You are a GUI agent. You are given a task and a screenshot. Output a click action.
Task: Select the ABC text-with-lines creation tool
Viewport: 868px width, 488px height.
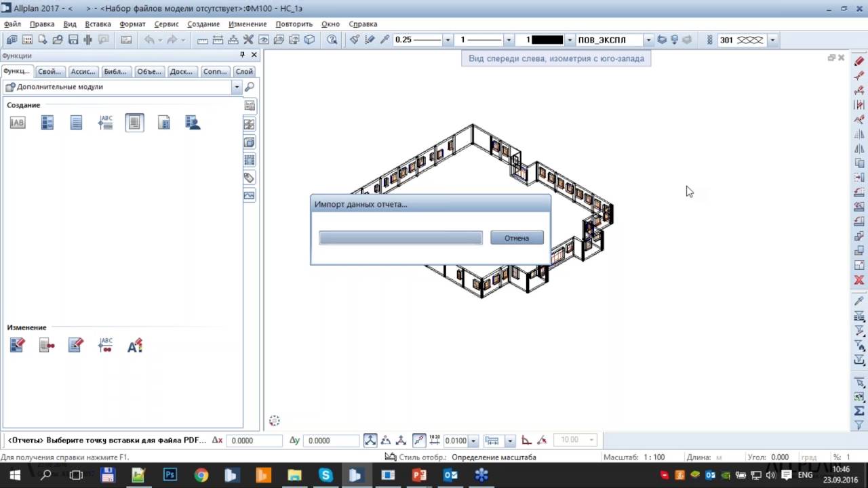(105, 123)
